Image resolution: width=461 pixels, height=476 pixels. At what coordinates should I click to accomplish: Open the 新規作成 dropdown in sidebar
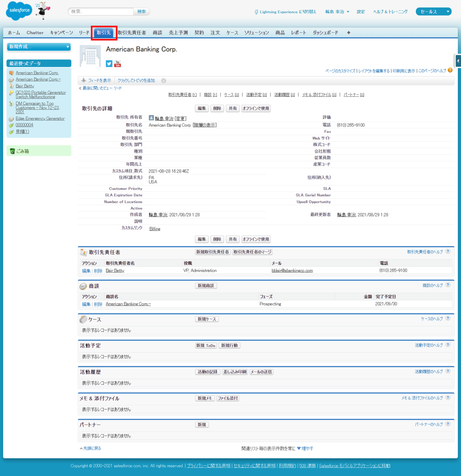(39, 47)
